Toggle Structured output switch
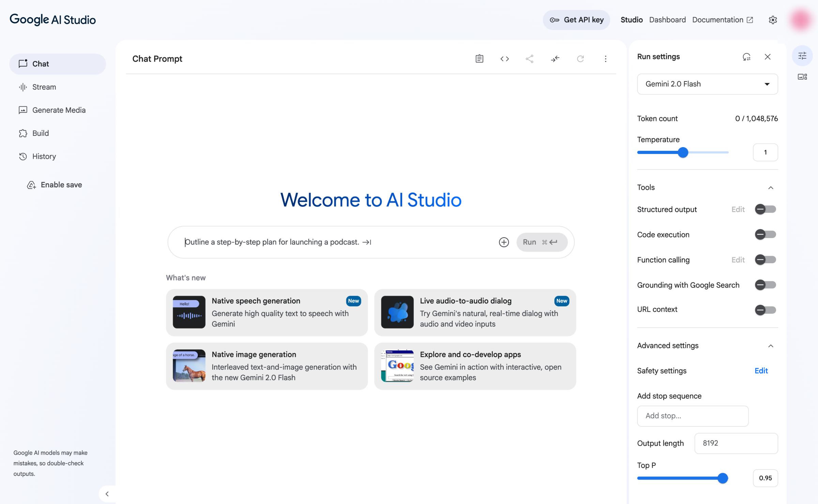 click(x=765, y=209)
